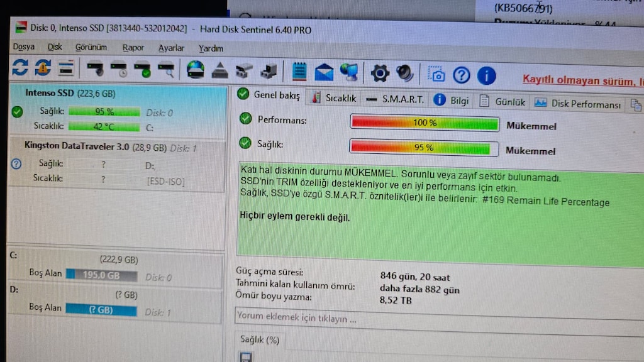The width and height of the screenshot is (644, 362).
Task: Open settings with the gear icon
Action: (380, 73)
